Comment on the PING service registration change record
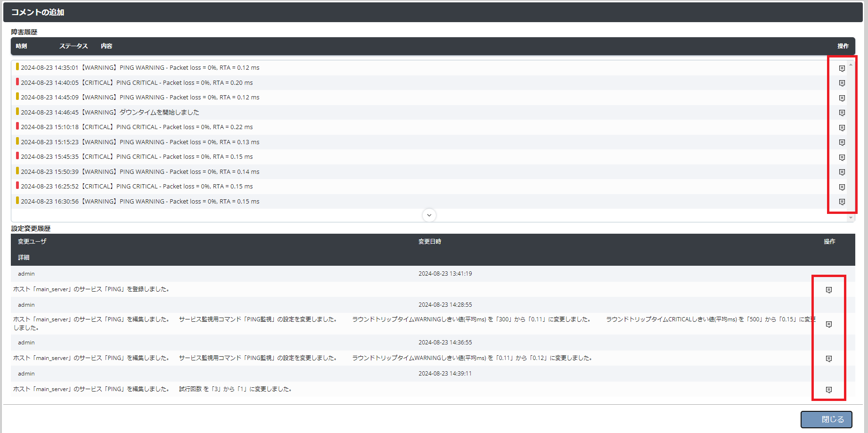Image resolution: width=868 pixels, height=433 pixels. pos(829,290)
